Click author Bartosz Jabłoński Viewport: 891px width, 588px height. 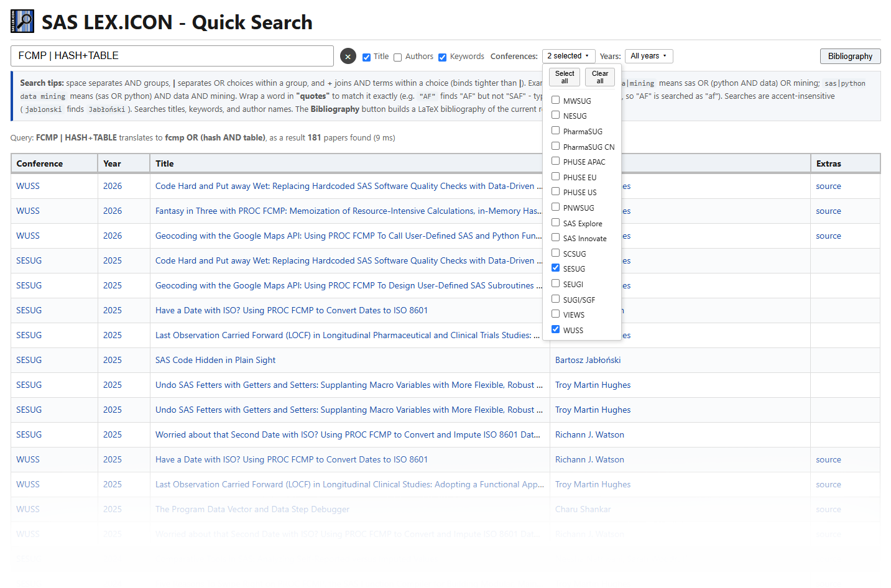click(588, 360)
